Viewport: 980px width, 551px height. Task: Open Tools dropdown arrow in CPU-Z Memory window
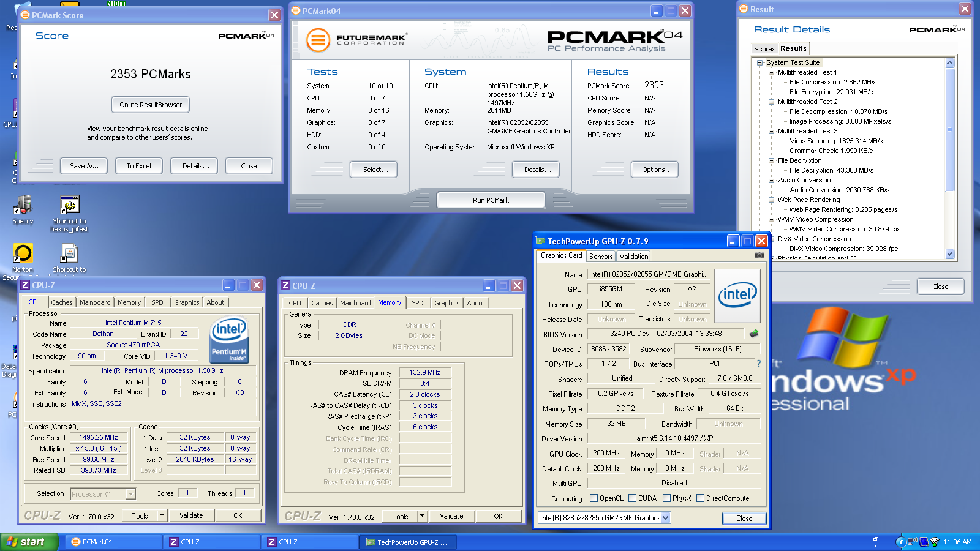coord(422,516)
